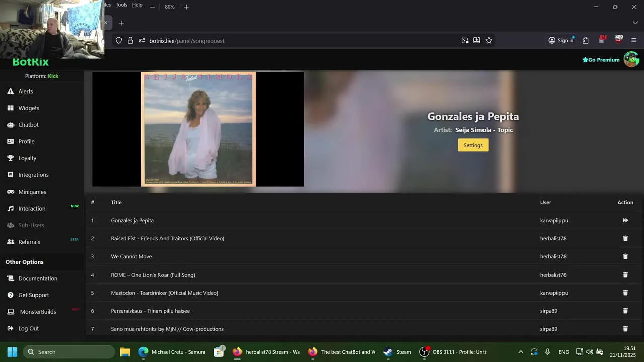The width and height of the screenshot is (644, 362).
Task: Bookmark this page with star icon
Action: 489,40
